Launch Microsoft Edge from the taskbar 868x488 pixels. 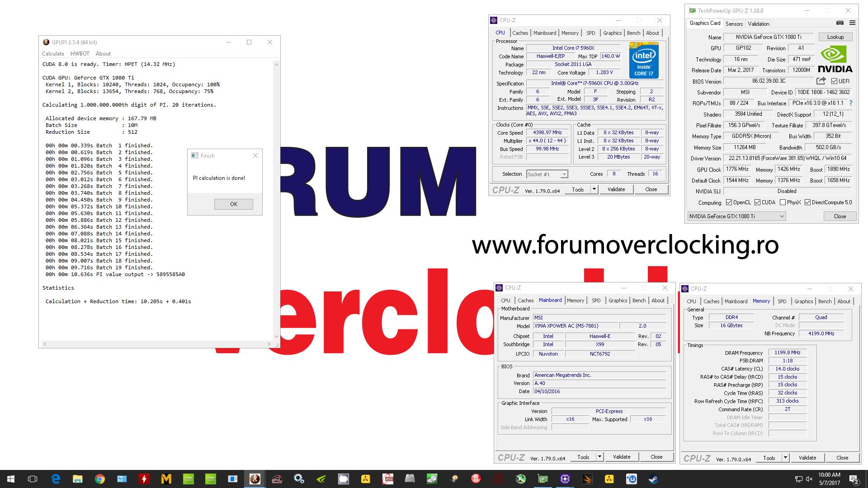[56, 479]
